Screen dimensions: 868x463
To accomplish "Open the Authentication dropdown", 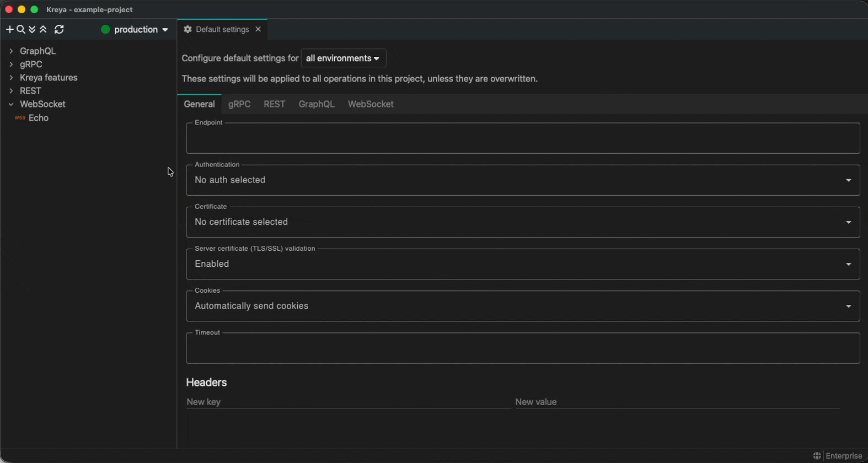I will (523, 180).
